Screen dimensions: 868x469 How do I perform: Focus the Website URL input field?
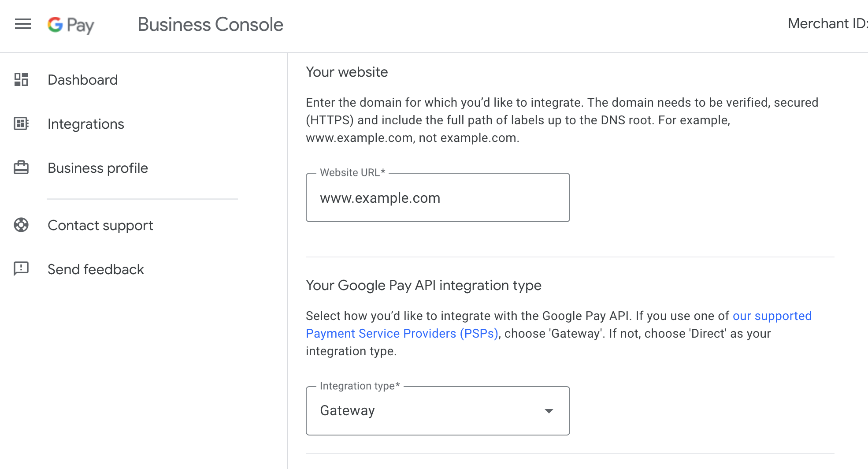(x=438, y=197)
